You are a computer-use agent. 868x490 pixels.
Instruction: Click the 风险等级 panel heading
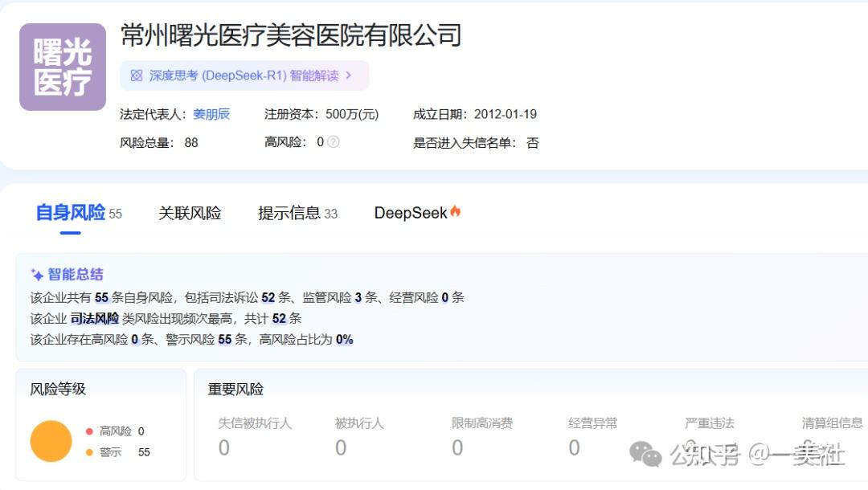click(x=58, y=389)
